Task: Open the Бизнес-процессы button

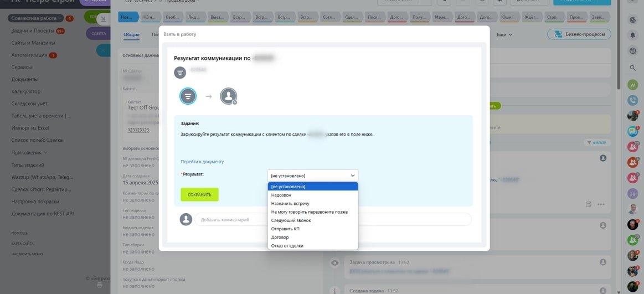Action: point(579,34)
